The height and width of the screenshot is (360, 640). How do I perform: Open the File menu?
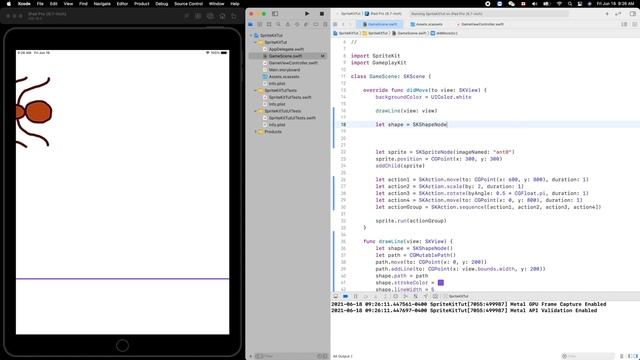coord(40,4)
